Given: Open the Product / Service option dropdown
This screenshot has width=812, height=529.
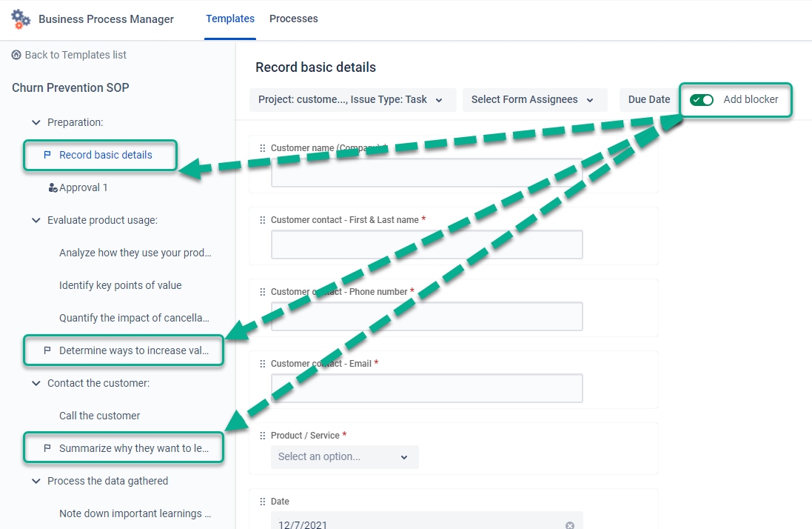Looking at the screenshot, I should coord(344,457).
